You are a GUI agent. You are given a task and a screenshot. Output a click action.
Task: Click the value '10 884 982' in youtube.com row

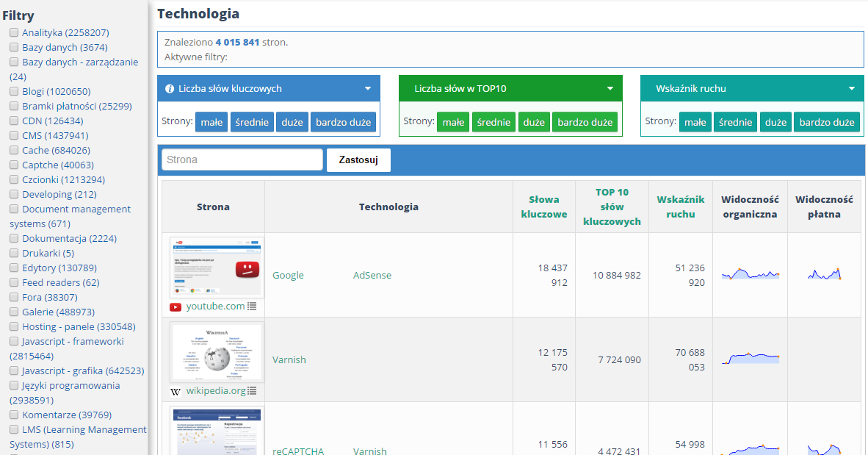coord(617,276)
